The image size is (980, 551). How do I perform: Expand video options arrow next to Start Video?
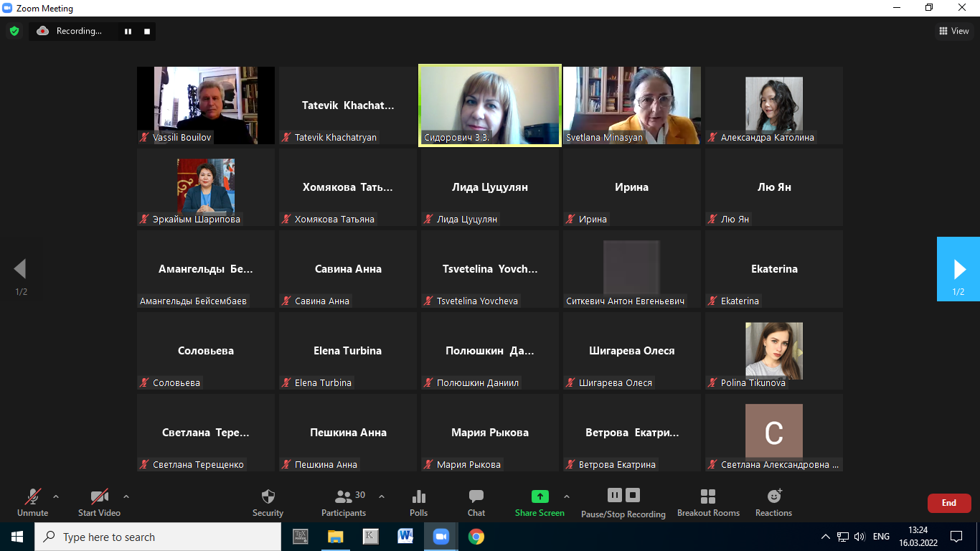tap(126, 496)
